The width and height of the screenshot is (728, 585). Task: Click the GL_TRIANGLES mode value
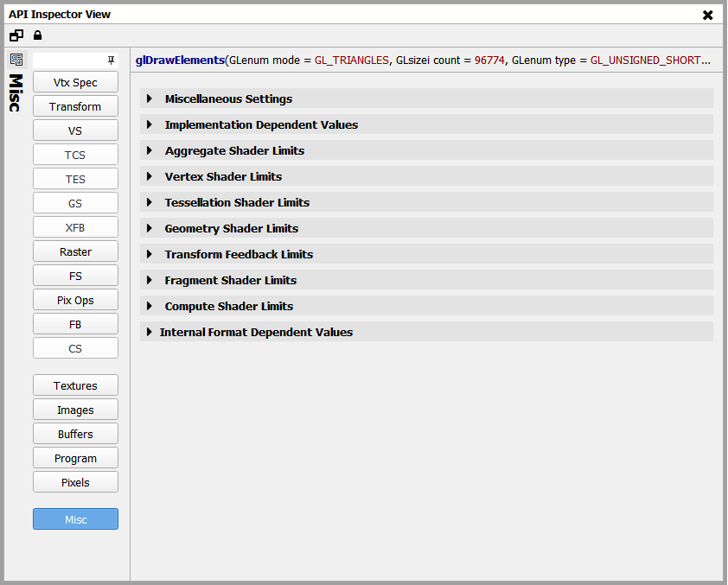pyautogui.click(x=352, y=60)
